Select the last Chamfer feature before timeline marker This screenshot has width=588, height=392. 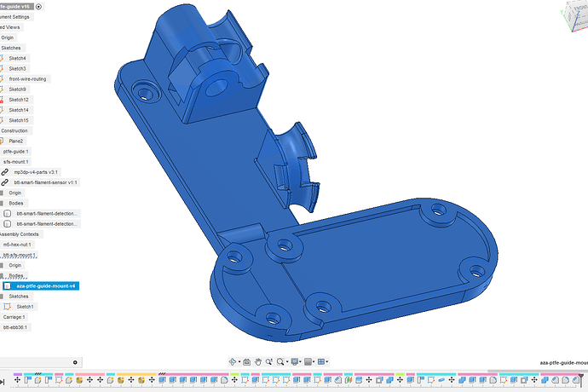point(575,380)
